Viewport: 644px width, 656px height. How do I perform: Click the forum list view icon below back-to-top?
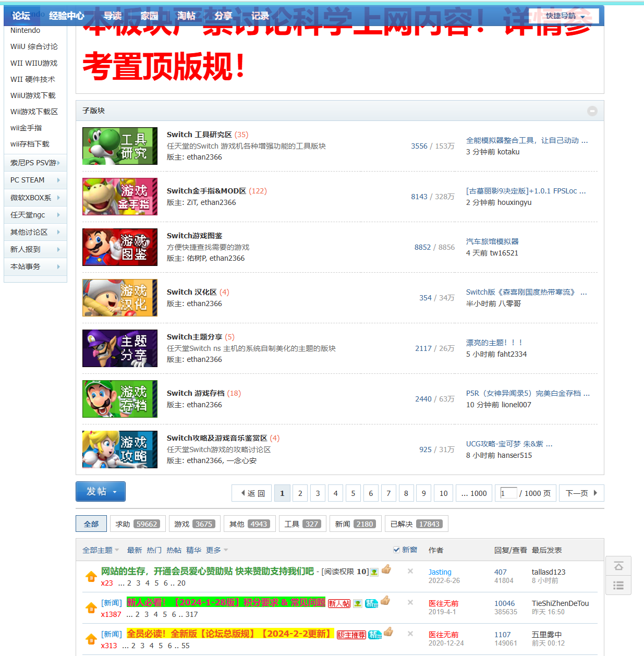(x=618, y=585)
